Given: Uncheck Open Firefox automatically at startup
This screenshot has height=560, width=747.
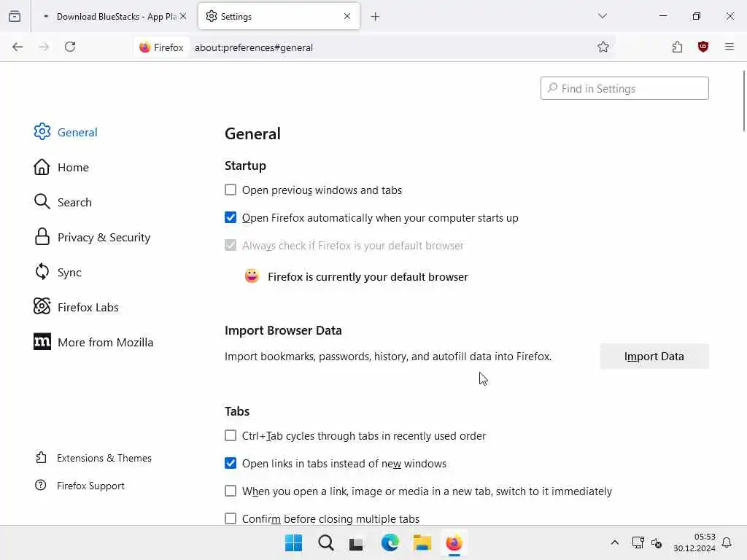Looking at the screenshot, I should coord(231,217).
